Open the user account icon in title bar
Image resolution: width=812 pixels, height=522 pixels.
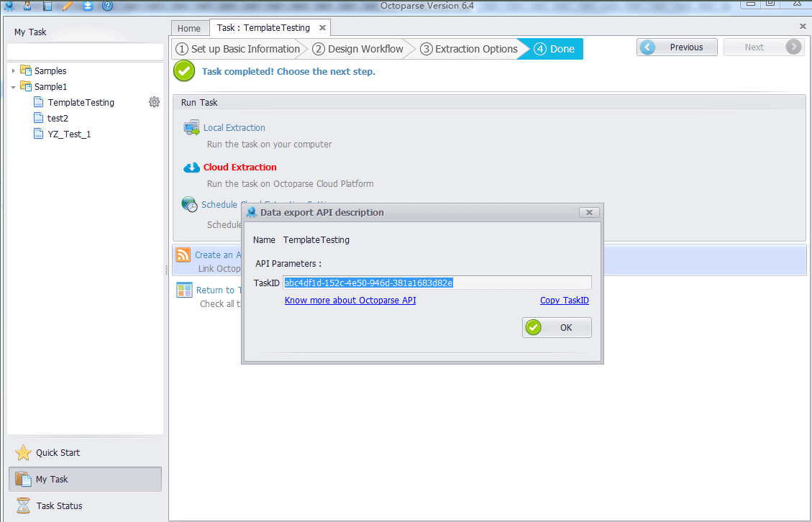pyautogui.click(x=27, y=5)
